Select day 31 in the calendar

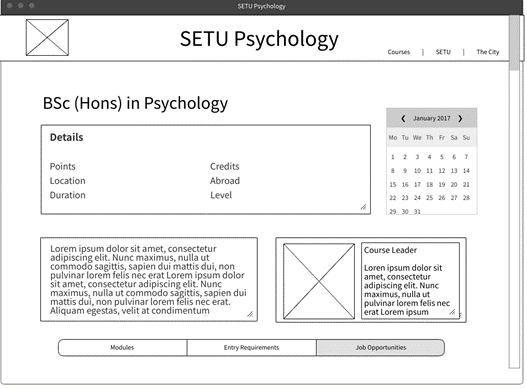(417, 211)
